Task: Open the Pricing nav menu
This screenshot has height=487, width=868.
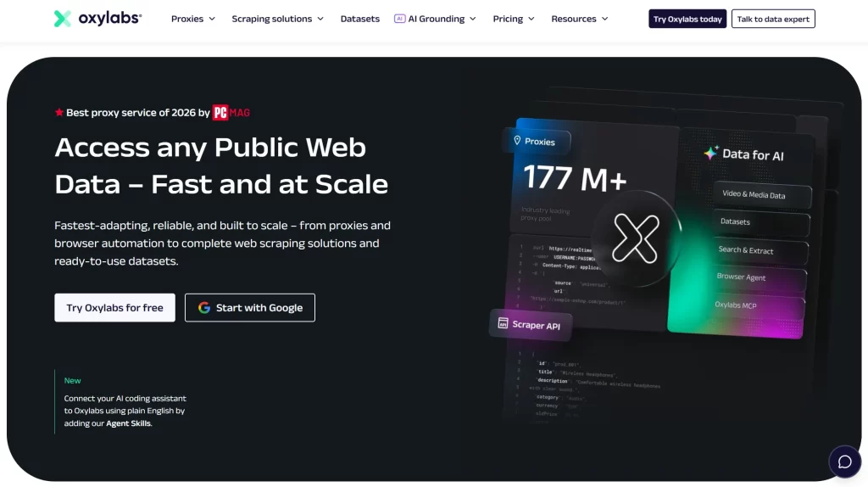Action: (x=514, y=19)
